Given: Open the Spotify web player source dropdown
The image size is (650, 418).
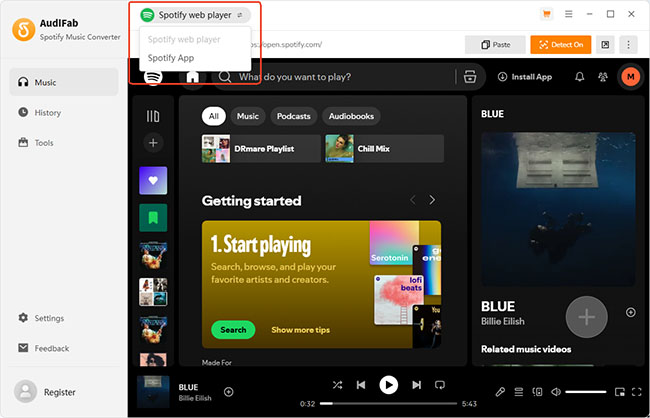Looking at the screenshot, I should click(195, 15).
